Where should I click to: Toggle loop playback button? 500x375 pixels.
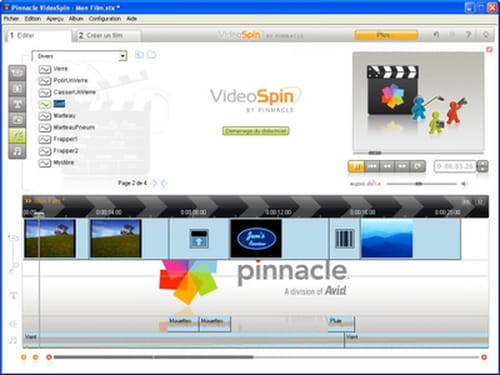tap(417, 166)
